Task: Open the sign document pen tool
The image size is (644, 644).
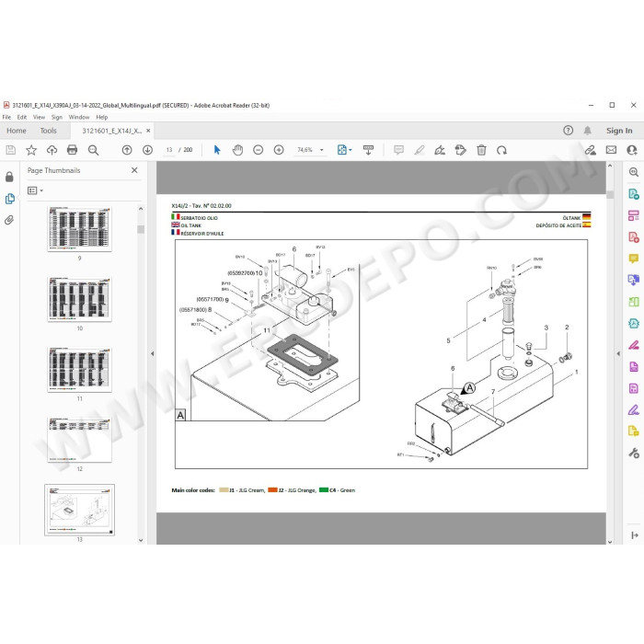Action: tap(440, 150)
